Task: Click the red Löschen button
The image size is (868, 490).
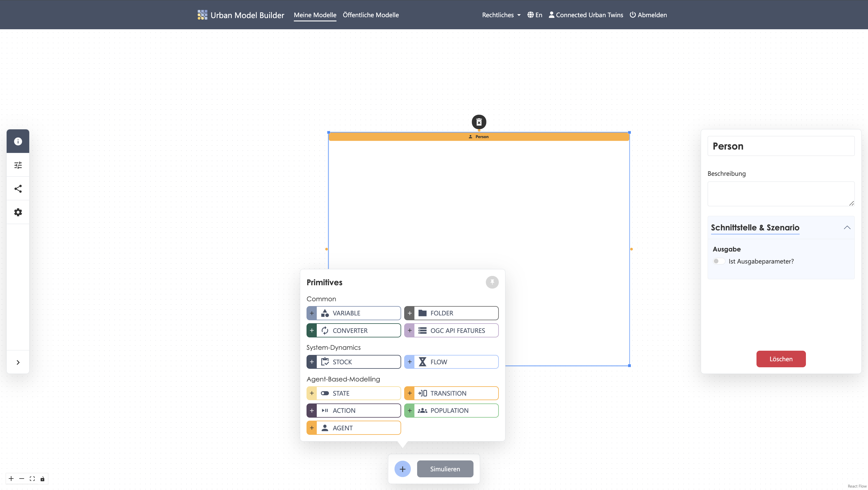Action: pyautogui.click(x=781, y=359)
